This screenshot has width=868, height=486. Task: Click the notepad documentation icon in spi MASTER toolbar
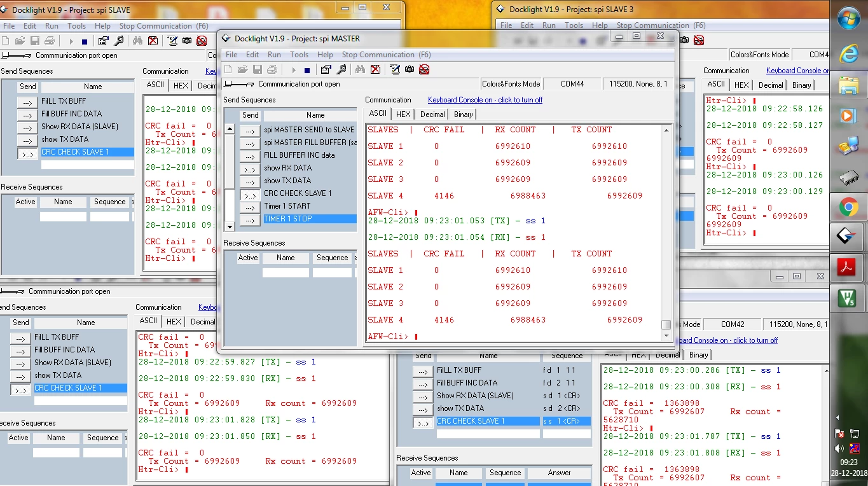[x=394, y=69]
